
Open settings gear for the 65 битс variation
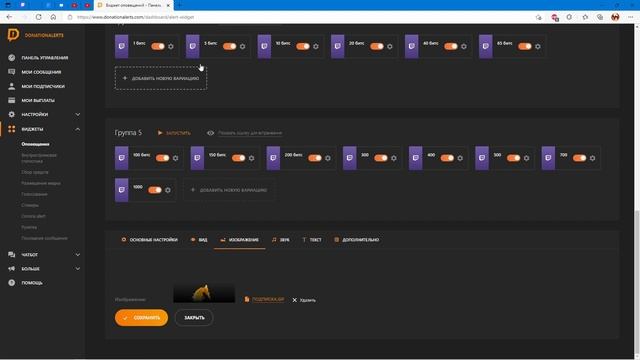coord(538,47)
